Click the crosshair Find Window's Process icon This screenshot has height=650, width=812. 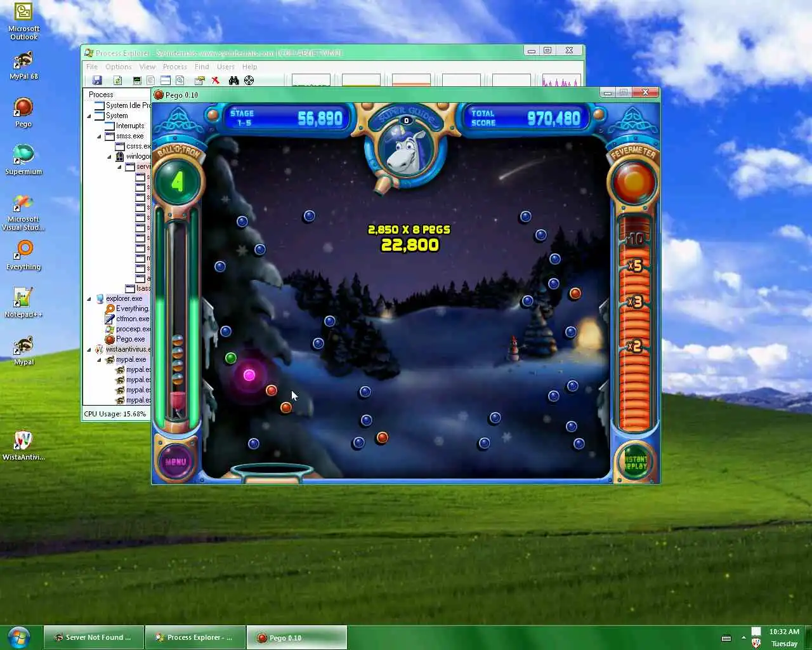tap(249, 81)
